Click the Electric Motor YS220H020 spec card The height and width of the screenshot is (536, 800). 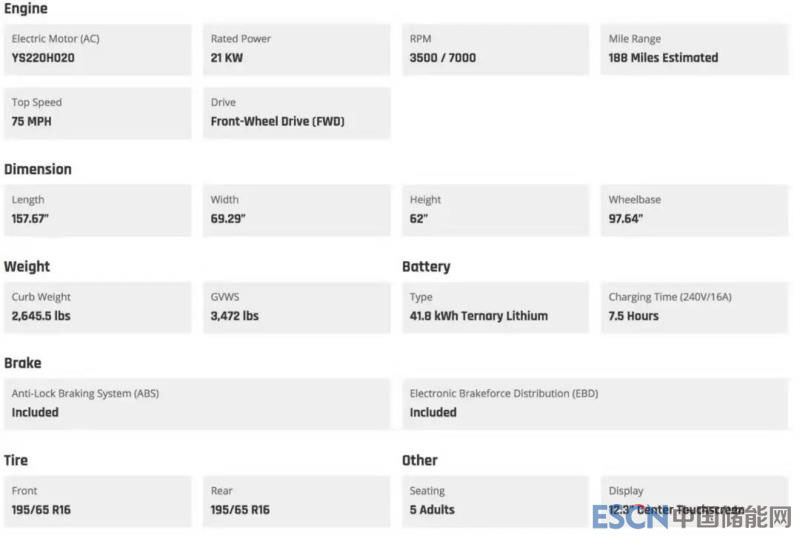pos(97,49)
